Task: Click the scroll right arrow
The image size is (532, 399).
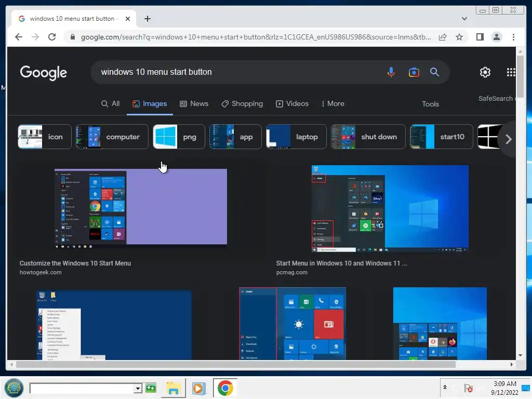Action: (x=512, y=364)
